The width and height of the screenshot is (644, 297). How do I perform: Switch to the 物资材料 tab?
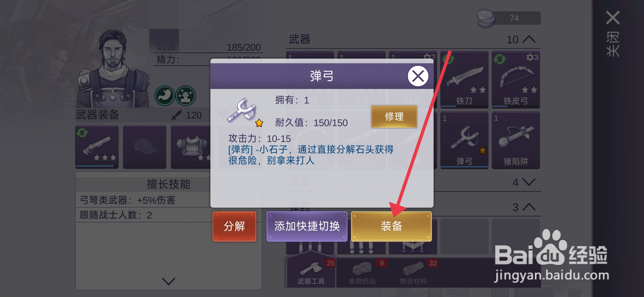[x=413, y=272]
